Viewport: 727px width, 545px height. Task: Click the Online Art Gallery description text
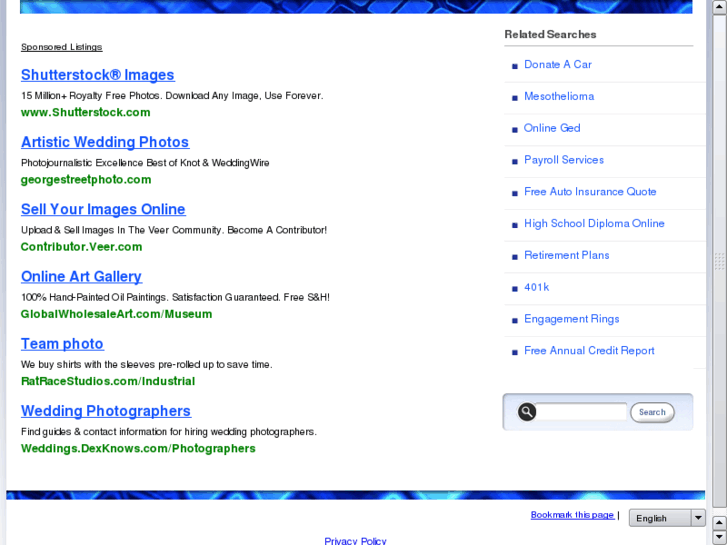[x=175, y=298]
